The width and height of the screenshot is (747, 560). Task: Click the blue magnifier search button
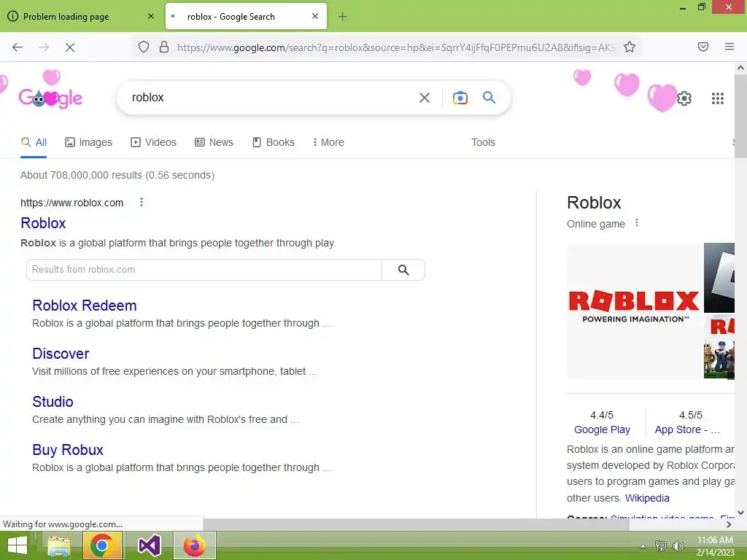point(489,97)
